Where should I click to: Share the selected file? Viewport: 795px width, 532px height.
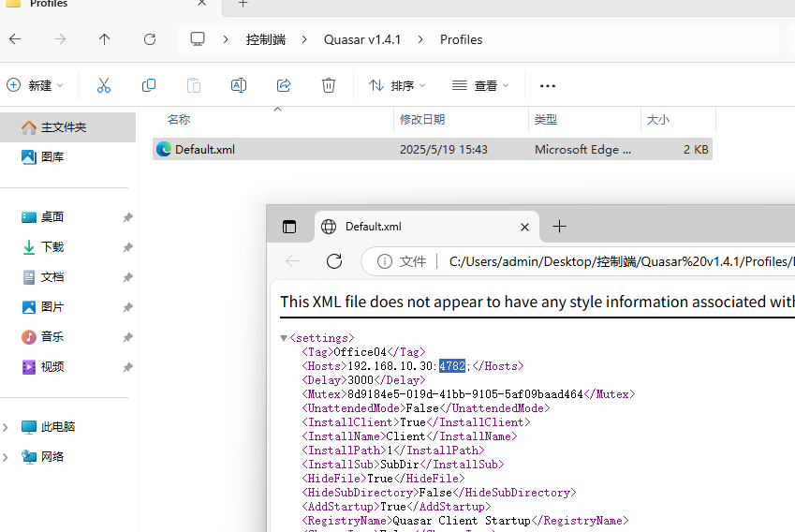click(284, 85)
